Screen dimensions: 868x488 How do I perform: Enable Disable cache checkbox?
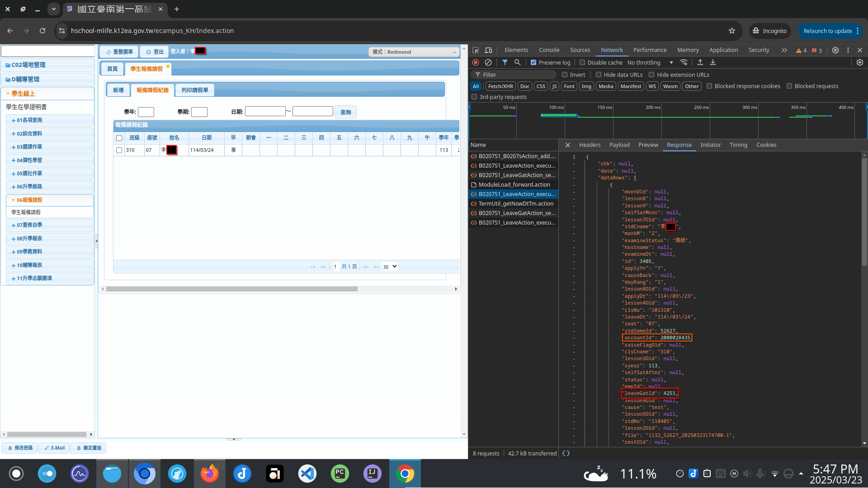click(x=582, y=63)
